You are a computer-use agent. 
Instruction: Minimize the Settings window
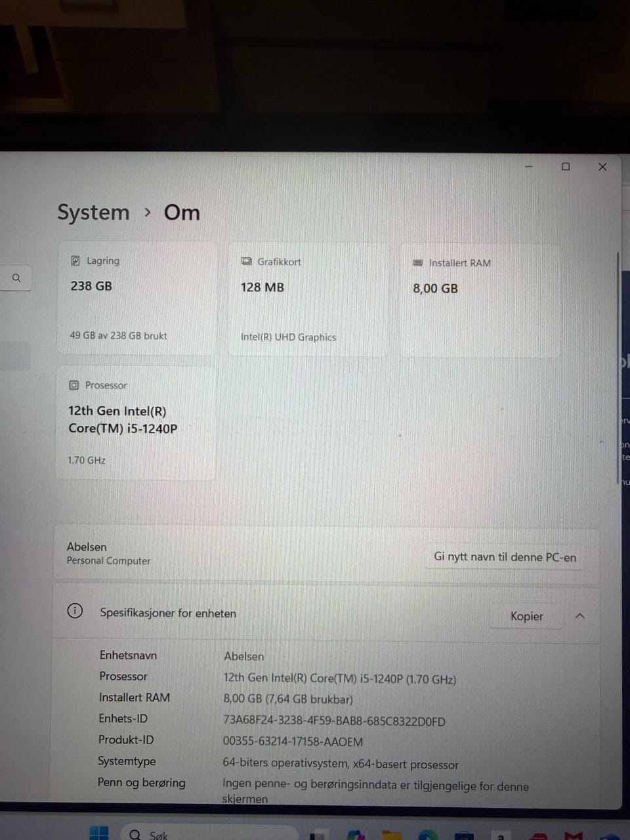(x=529, y=167)
